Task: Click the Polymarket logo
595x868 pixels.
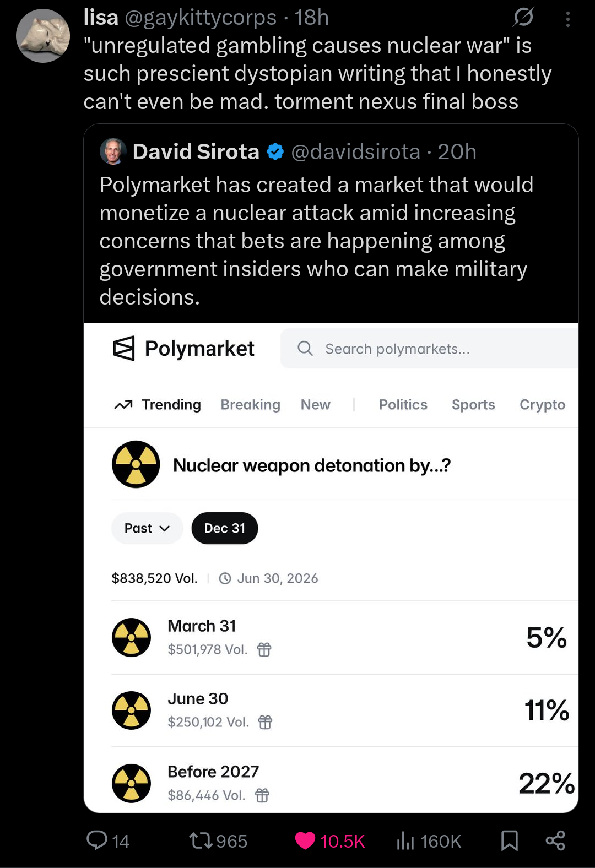Action: click(183, 349)
